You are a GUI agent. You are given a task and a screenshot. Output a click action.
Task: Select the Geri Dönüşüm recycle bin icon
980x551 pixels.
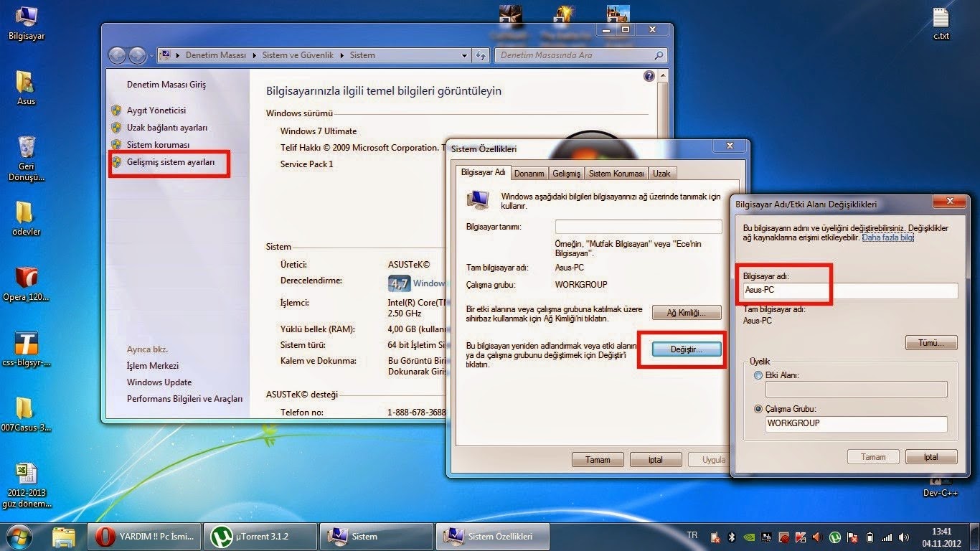pos(27,158)
